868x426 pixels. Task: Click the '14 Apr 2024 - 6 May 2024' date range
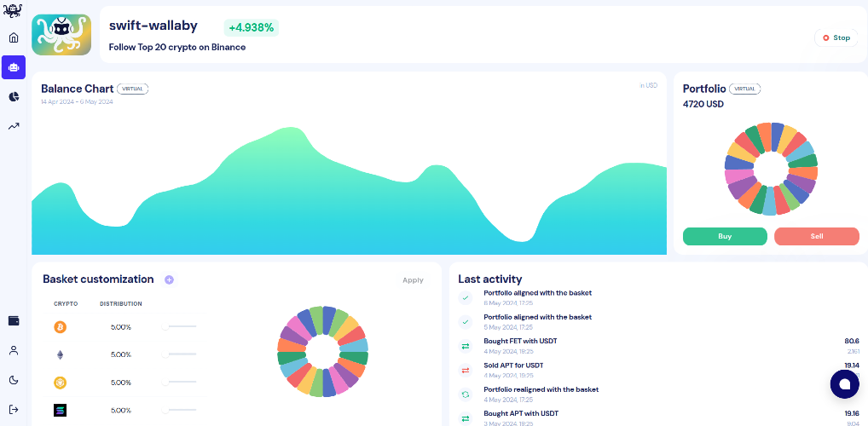coord(77,101)
